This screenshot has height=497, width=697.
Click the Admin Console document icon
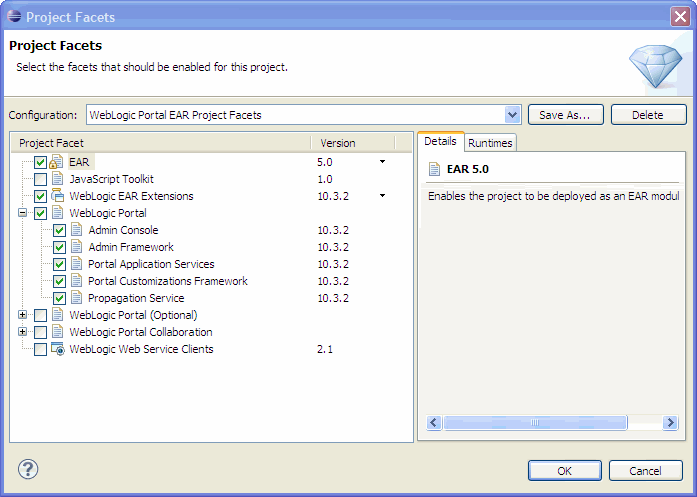[x=76, y=230]
